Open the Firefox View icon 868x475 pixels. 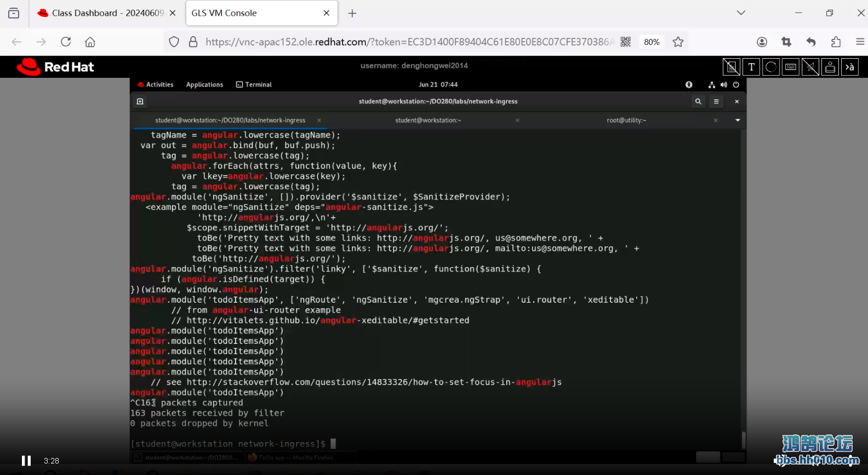(x=14, y=13)
